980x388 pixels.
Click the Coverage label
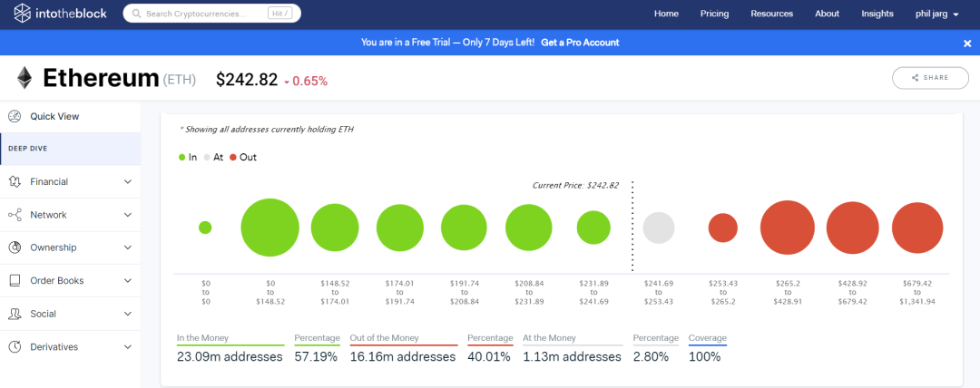pyautogui.click(x=708, y=338)
